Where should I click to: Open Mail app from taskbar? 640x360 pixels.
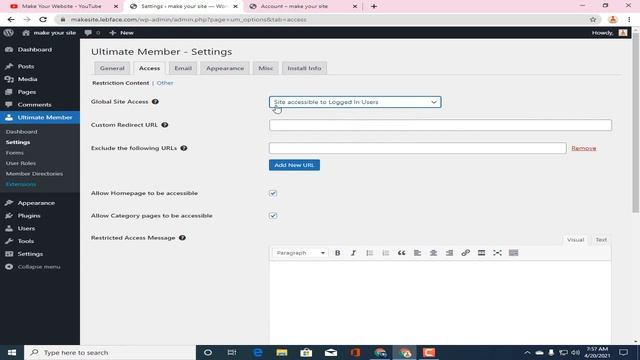pos(331,353)
